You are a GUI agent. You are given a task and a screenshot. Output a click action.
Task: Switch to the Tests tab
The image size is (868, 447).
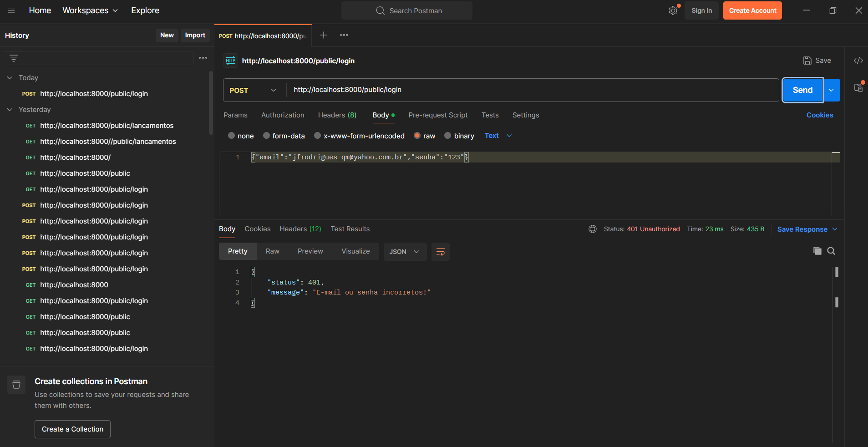[490, 115]
